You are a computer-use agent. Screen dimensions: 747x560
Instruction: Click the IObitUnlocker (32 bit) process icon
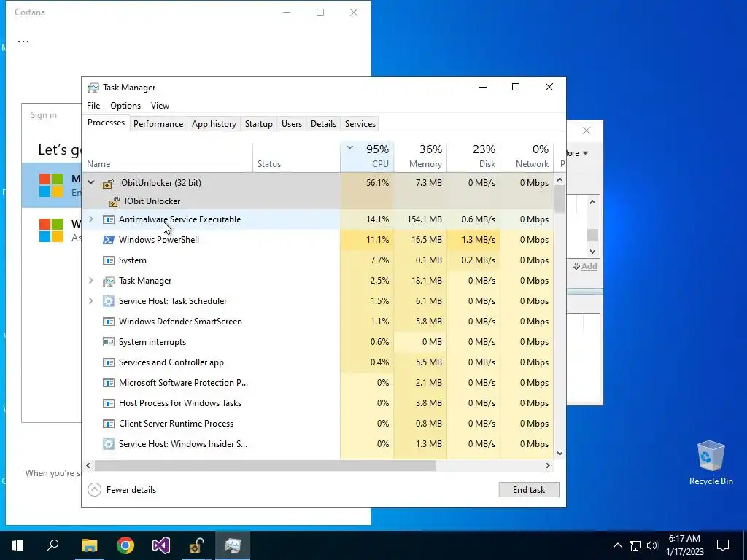pyautogui.click(x=109, y=183)
